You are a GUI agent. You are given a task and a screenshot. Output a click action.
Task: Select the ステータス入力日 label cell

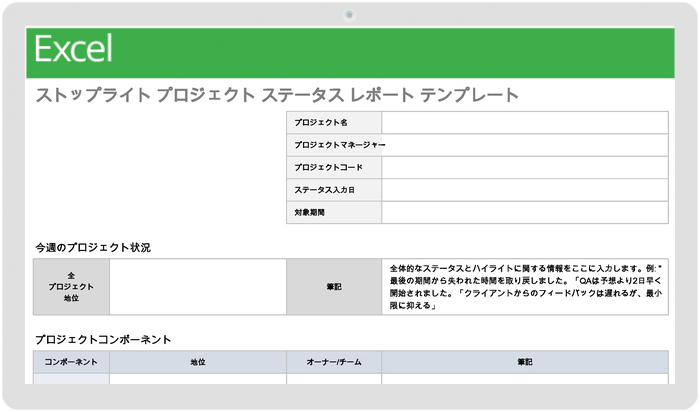pyautogui.click(x=334, y=190)
